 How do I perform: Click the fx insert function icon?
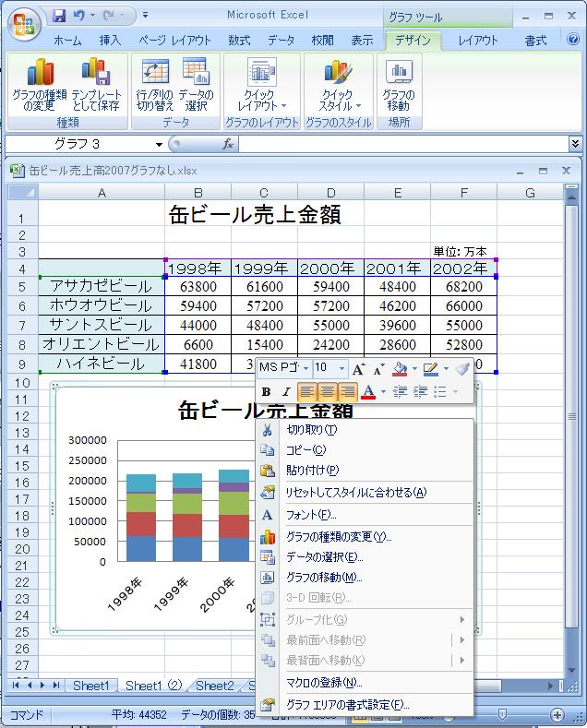(x=228, y=144)
